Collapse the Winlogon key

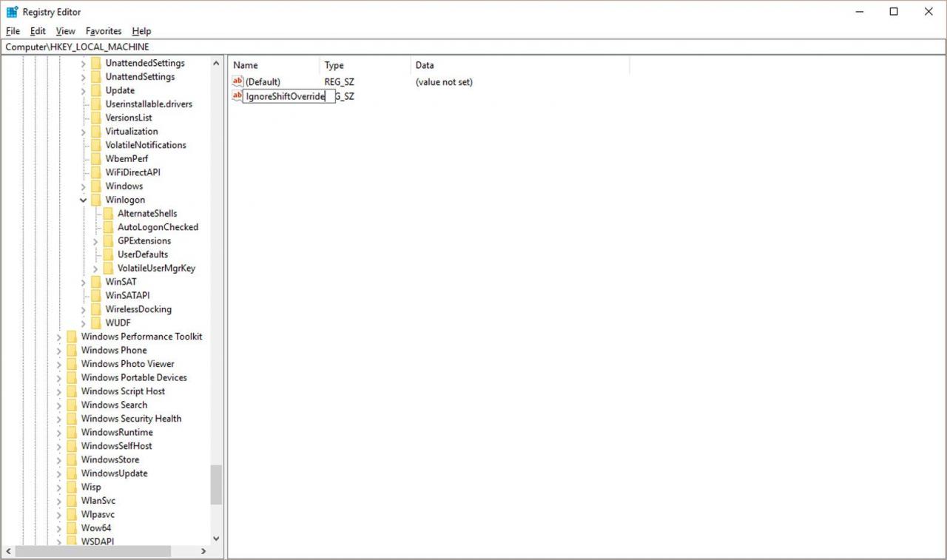click(x=84, y=200)
